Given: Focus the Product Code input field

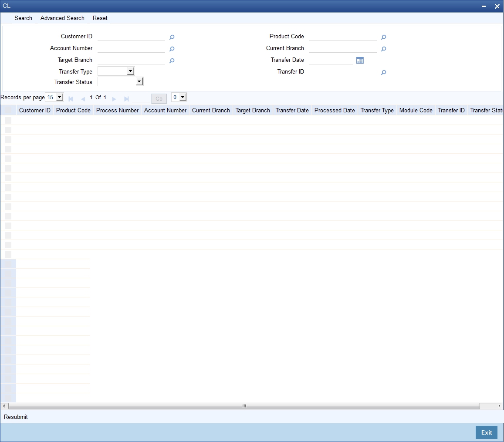Looking at the screenshot, I should click(343, 37).
